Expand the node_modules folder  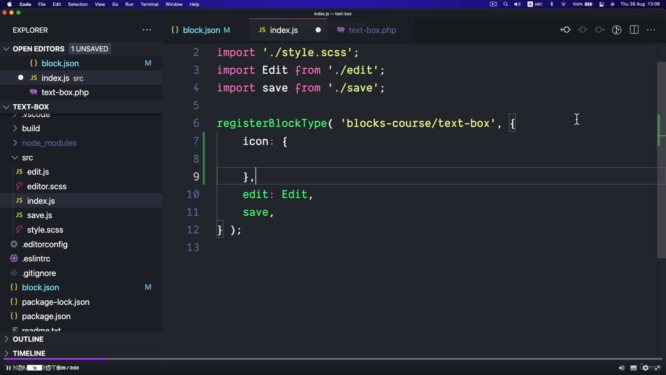tap(15, 143)
